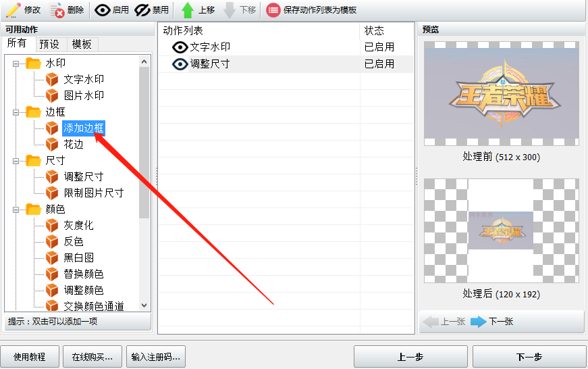Click 已启用 status of 文字水印
The height and width of the screenshot is (369, 588).
click(379, 47)
